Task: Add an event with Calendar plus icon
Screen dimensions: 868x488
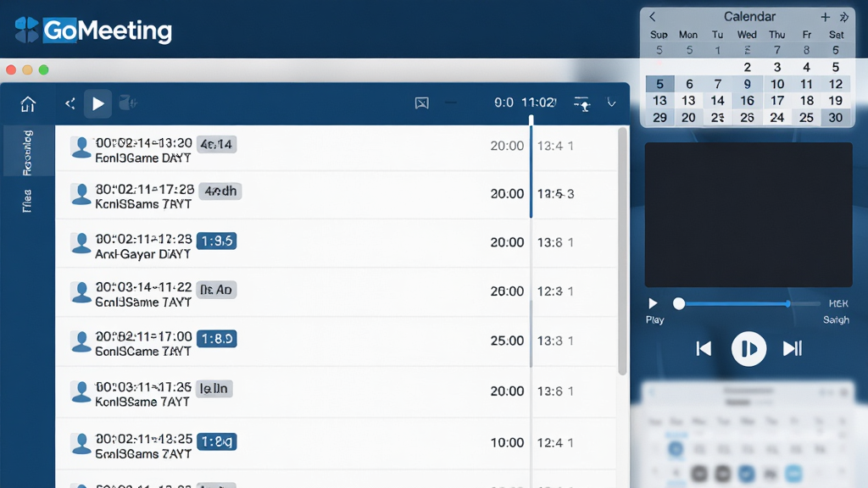Action: coord(825,17)
